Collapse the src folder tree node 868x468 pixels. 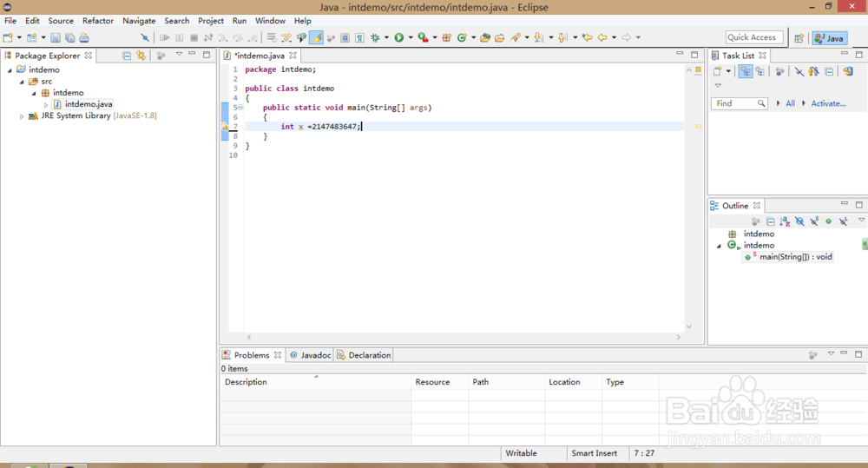click(23, 82)
